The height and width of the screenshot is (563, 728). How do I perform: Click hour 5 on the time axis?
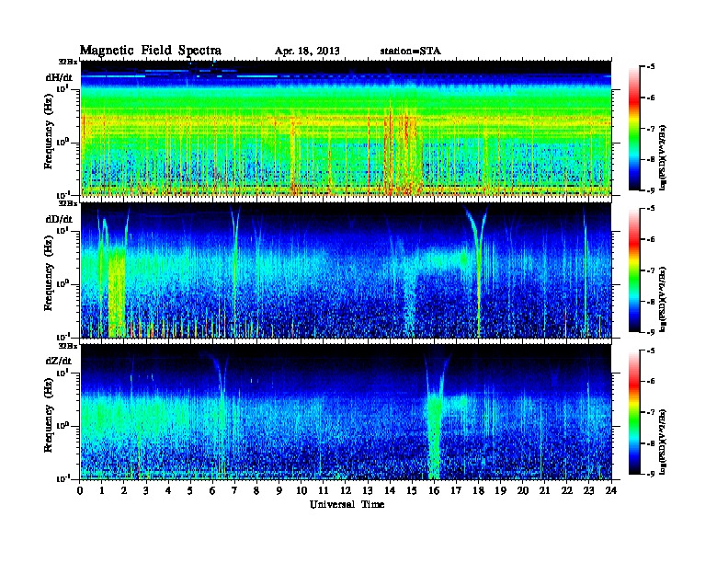coord(191,491)
